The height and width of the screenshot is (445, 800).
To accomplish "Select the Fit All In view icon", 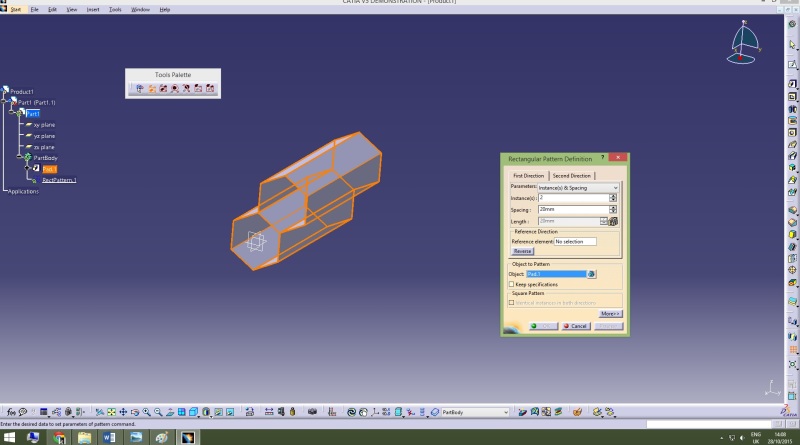I will (111, 412).
